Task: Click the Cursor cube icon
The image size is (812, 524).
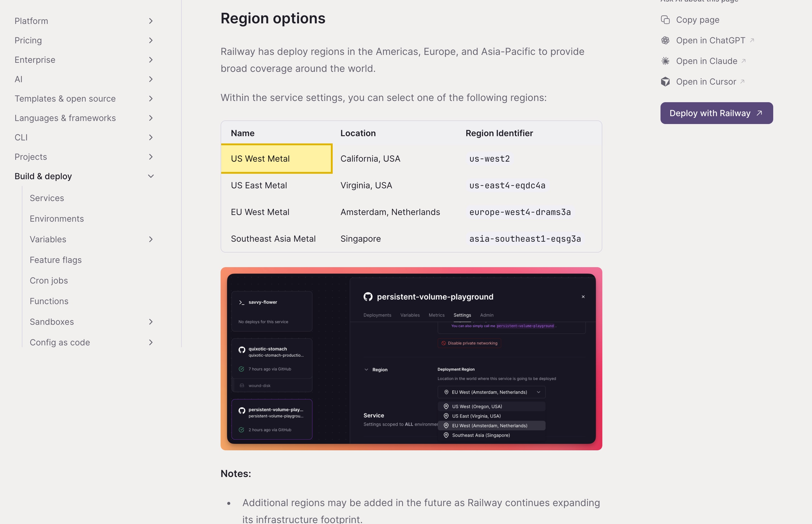Action: tap(665, 82)
